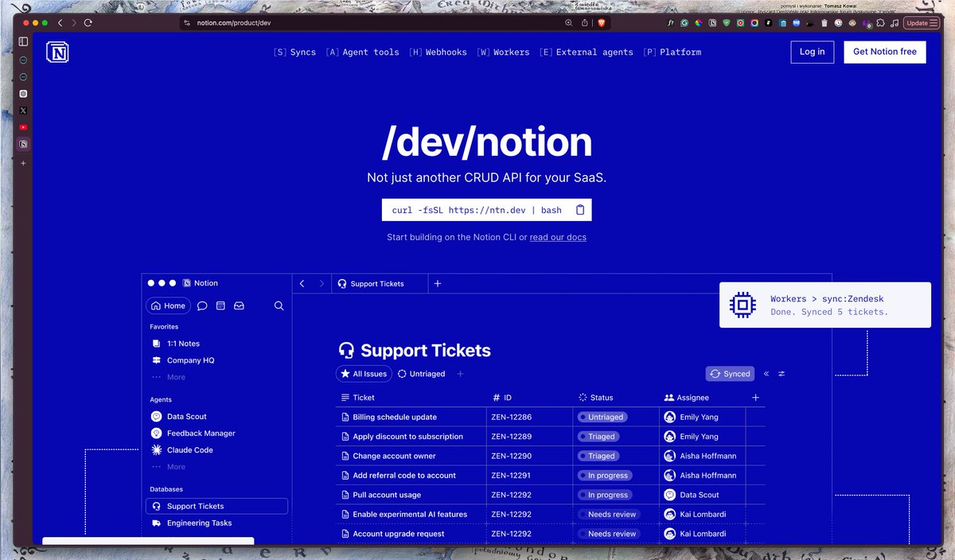Click the Home button in the Notion sidebar
This screenshot has height=560, width=955.
tap(168, 305)
